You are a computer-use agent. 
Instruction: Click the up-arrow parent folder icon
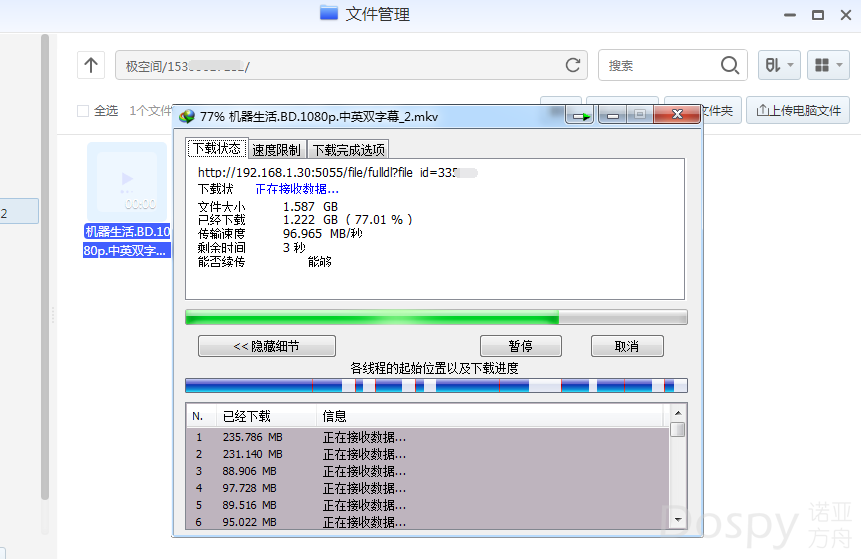pos(92,66)
